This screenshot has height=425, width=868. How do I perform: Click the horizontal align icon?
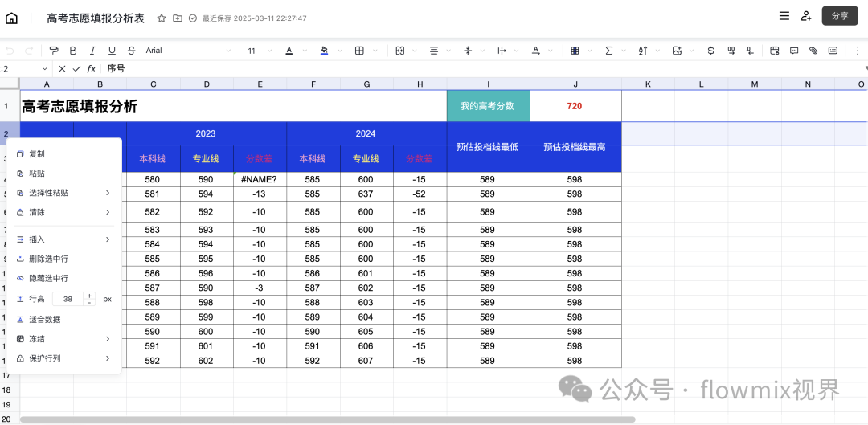coord(434,51)
